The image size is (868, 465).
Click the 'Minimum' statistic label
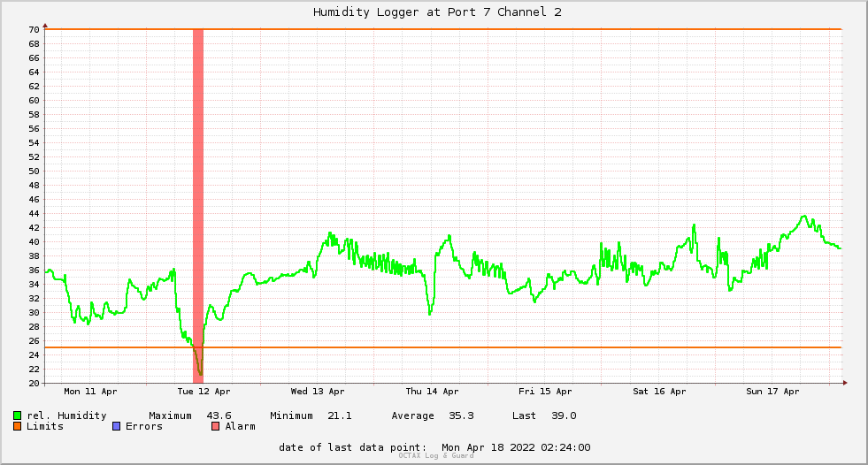point(291,415)
